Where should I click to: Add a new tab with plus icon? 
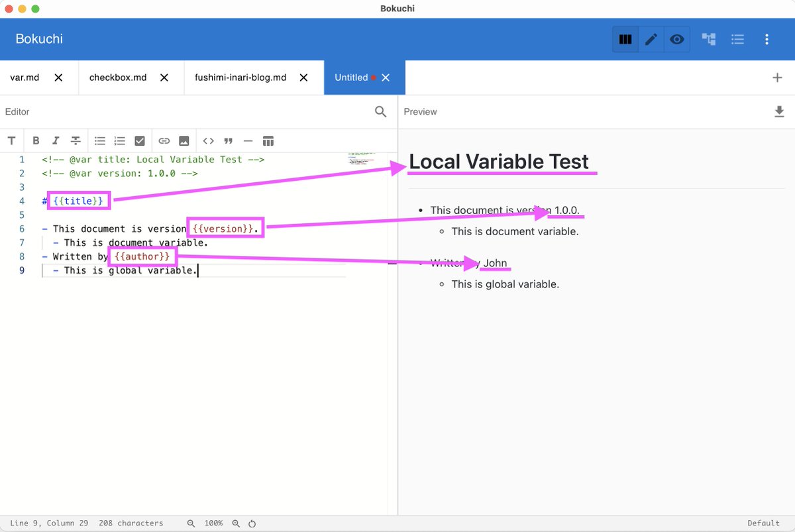click(778, 78)
